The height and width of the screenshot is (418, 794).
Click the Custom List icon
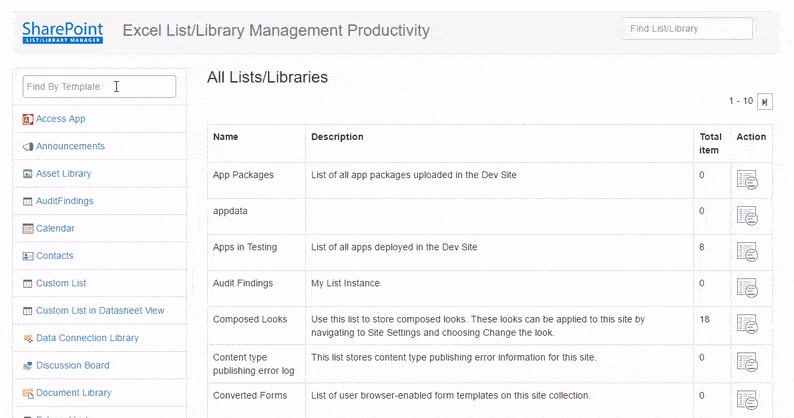click(28, 283)
